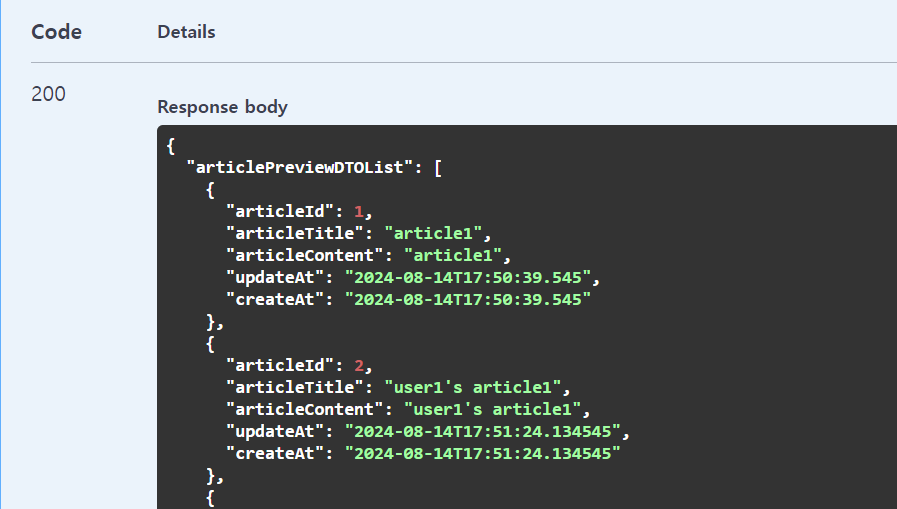
Task: Click the updateAt timestamp ending 24.134545
Action: tap(482, 431)
